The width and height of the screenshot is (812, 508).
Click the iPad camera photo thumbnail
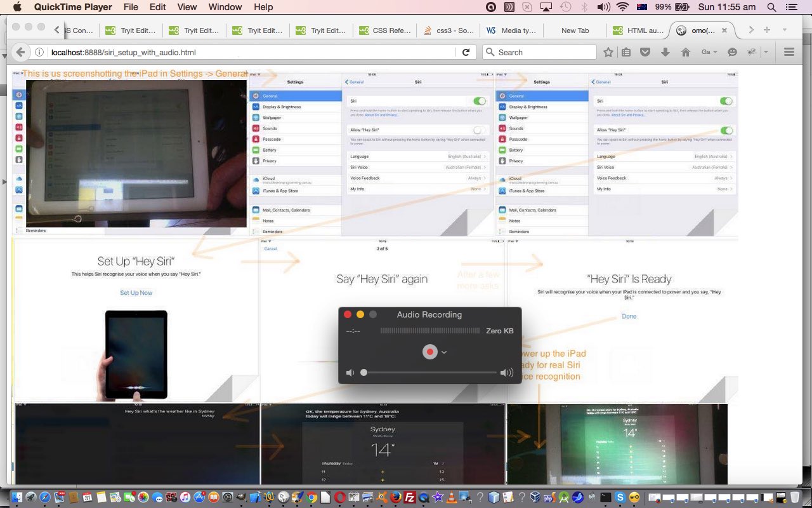[x=136, y=153]
